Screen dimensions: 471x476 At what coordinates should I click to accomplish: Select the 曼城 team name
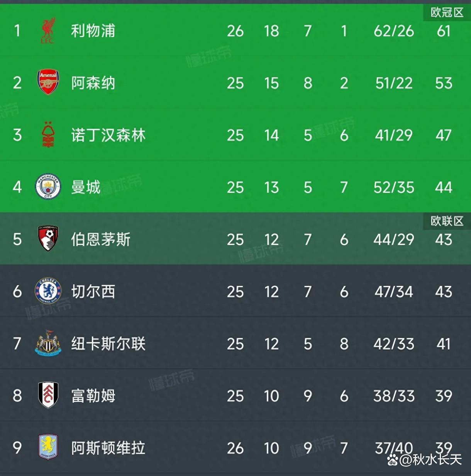pyautogui.click(x=86, y=187)
